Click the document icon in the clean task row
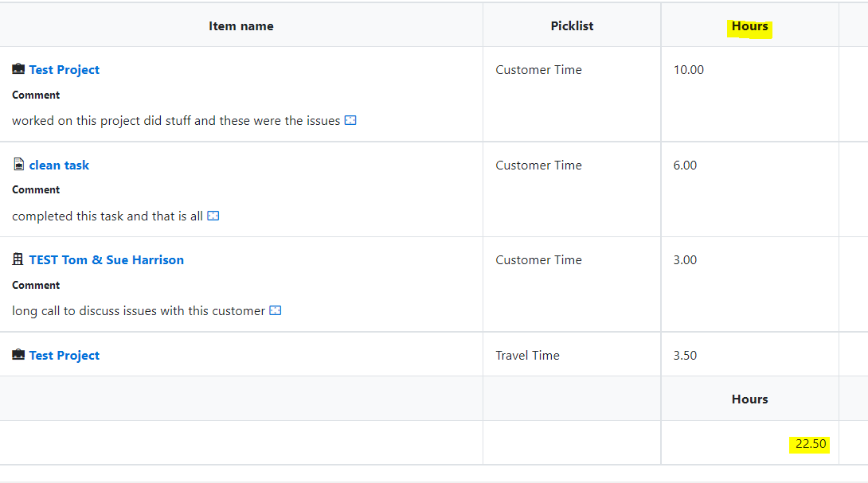 coord(18,165)
